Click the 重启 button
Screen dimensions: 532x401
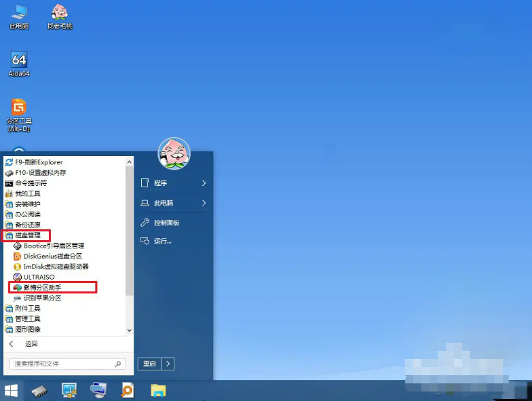click(149, 364)
